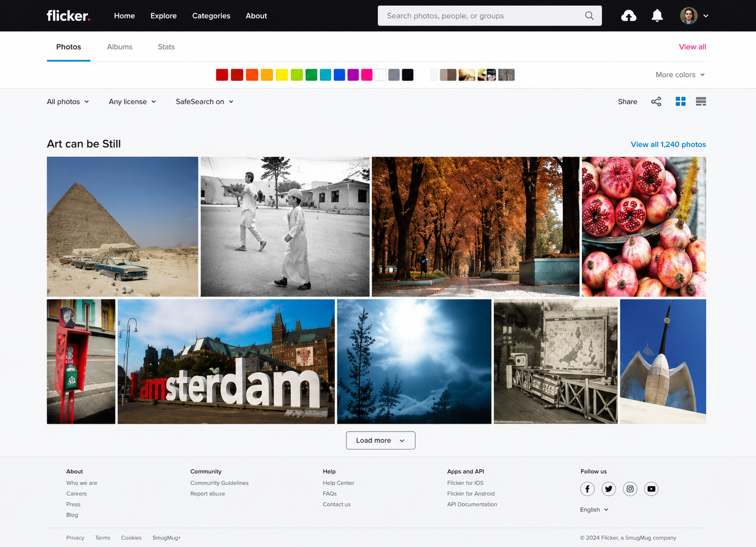Click the share network icon
756x547 pixels.
pos(656,102)
